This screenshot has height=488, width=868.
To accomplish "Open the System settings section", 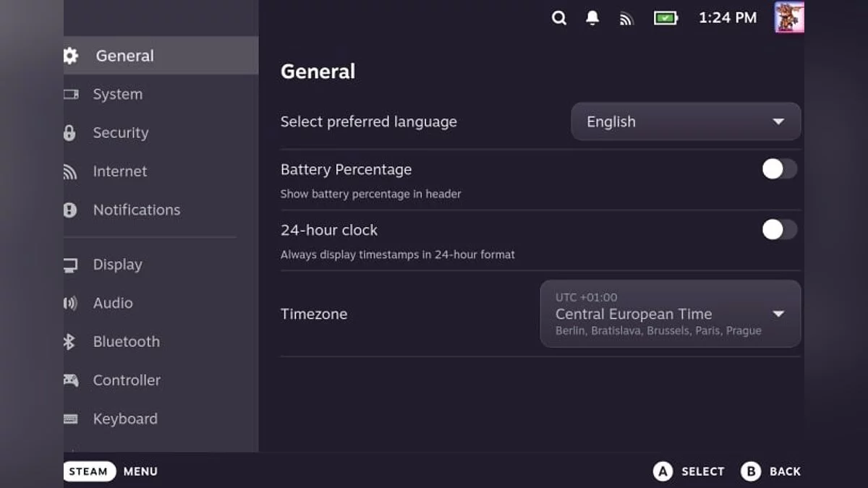I will tap(117, 94).
